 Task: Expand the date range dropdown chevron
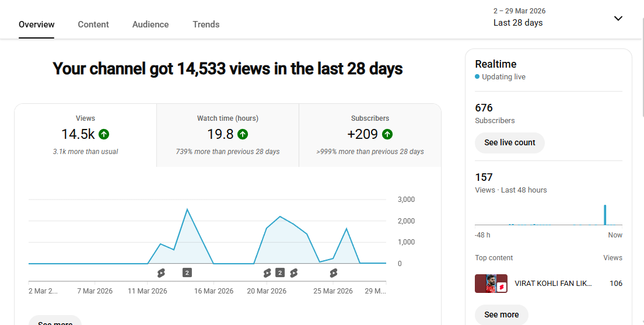(618, 18)
